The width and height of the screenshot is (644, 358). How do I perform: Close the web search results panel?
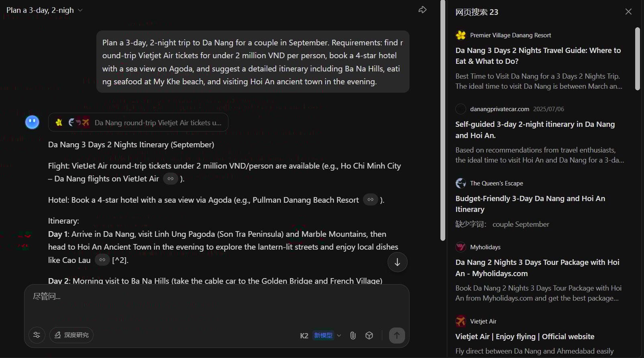[628, 12]
